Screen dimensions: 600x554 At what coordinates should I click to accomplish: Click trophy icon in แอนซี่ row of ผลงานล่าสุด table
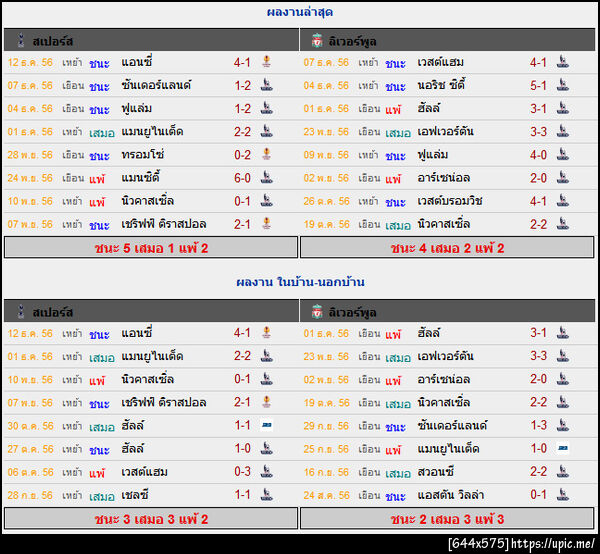[x=266, y=62]
